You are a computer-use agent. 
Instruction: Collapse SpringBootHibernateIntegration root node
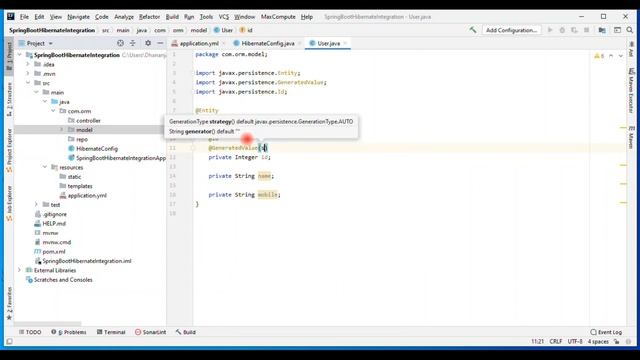[x=19, y=55]
